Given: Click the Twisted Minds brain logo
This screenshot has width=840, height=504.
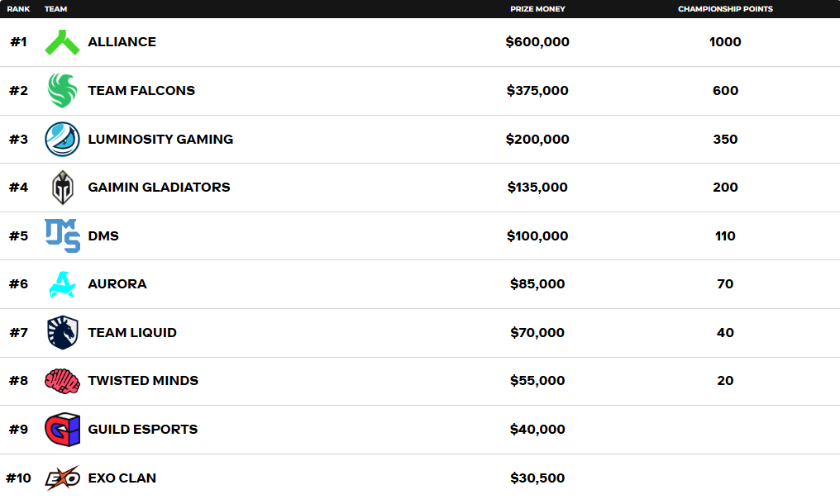Looking at the screenshot, I should coord(62,381).
